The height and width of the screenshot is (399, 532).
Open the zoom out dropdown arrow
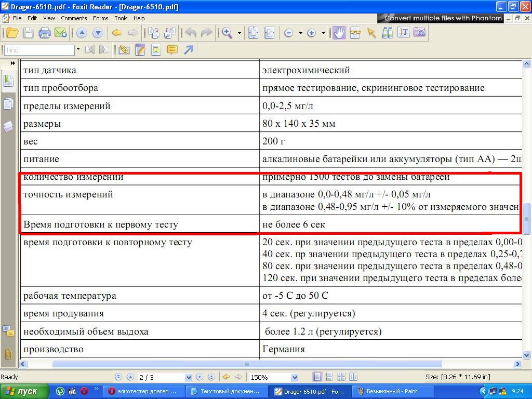(x=301, y=33)
